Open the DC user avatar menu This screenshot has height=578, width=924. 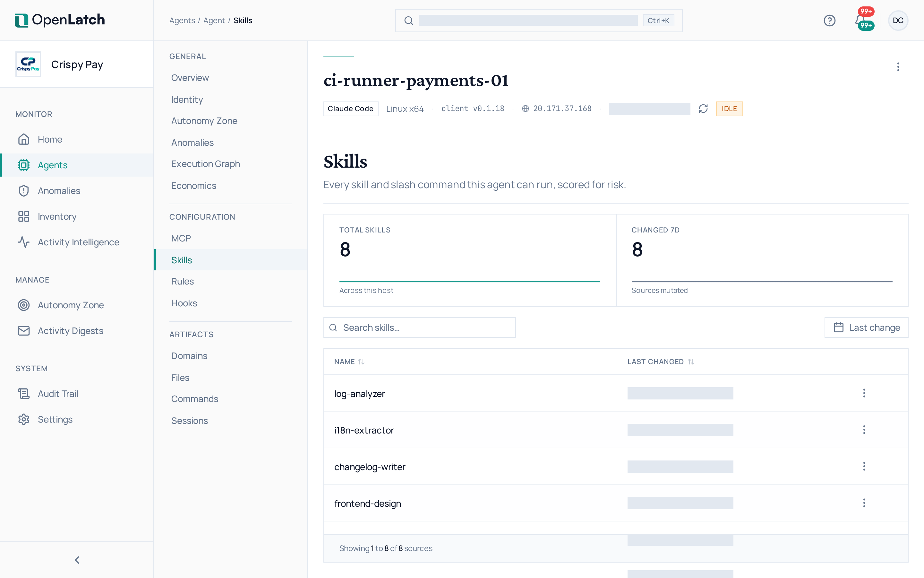tap(898, 20)
